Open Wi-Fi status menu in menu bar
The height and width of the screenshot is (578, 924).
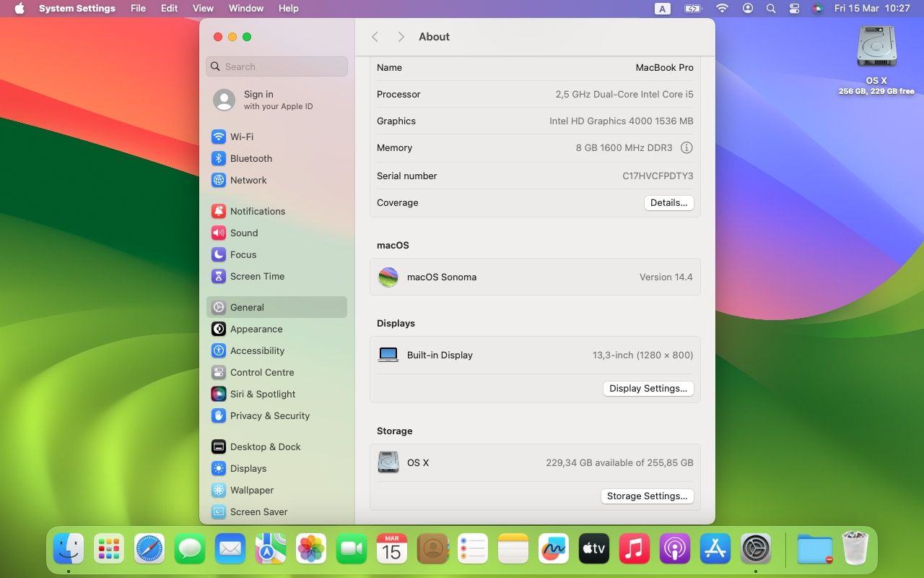[722, 9]
